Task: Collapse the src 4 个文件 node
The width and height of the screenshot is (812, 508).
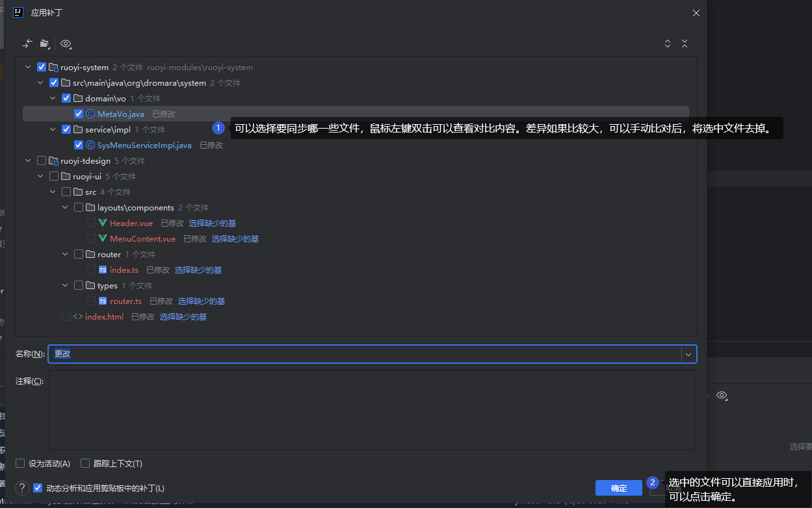Action: [53, 192]
